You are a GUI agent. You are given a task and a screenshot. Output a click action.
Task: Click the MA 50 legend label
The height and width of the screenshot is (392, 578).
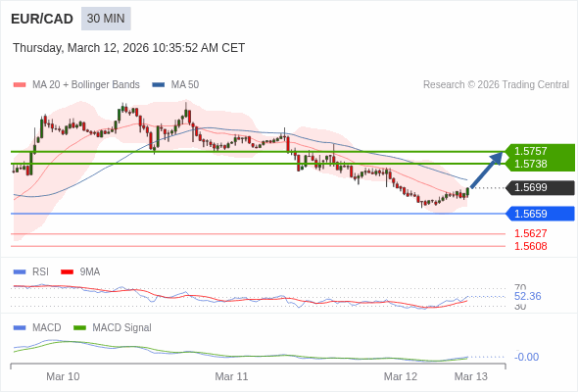click(185, 85)
